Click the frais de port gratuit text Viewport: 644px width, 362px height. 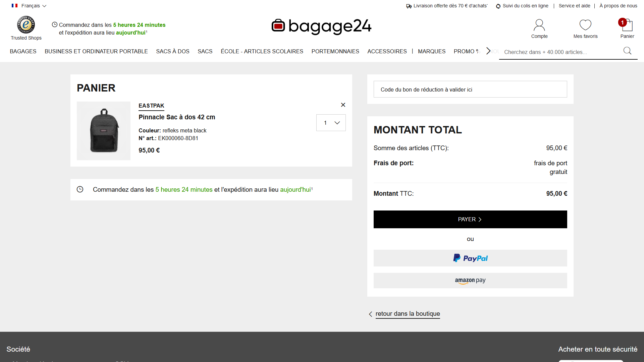coord(550,167)
